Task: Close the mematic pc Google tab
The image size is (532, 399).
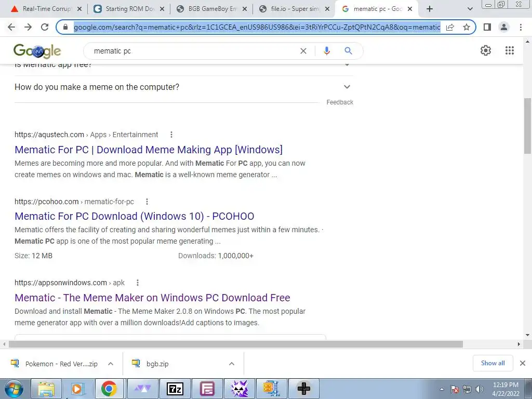Action: [x=410, y=9]
